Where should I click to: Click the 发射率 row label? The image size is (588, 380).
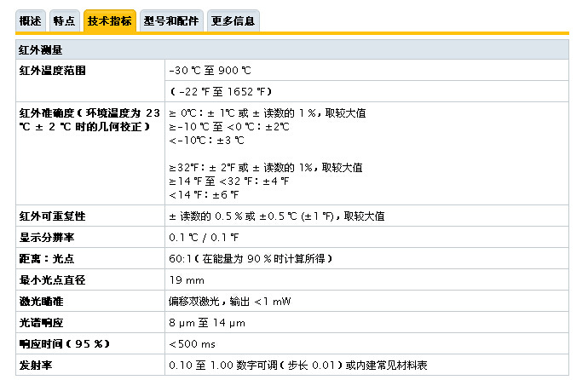(x=35, y=366)
